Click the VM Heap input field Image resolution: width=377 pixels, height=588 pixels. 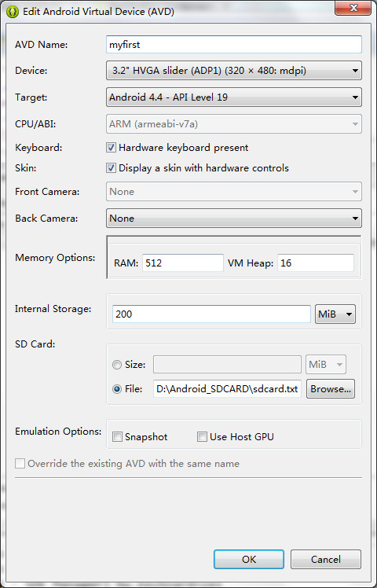[x=316, y=263]
